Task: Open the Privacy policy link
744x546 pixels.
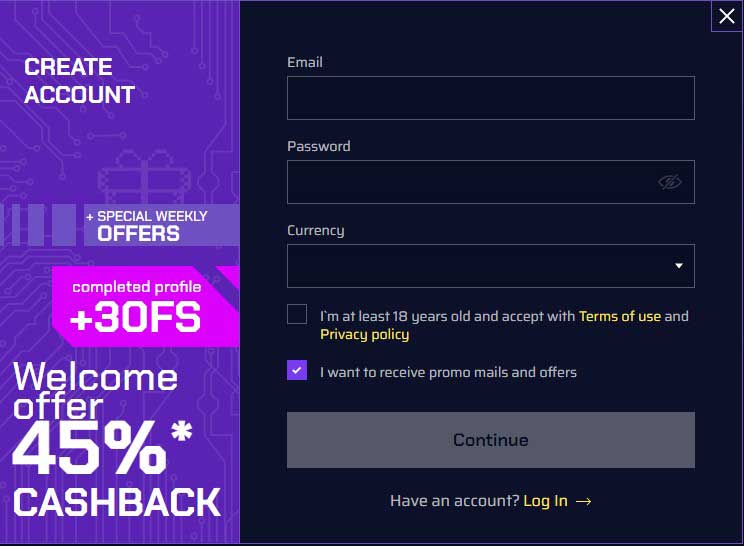Action: pyautogui.click(x=364, y=334)
